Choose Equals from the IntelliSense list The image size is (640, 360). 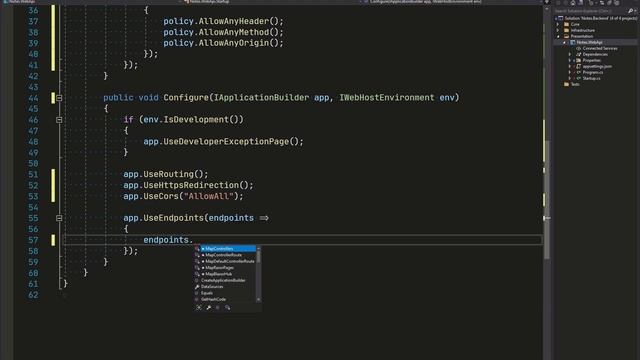click(225, 293)
